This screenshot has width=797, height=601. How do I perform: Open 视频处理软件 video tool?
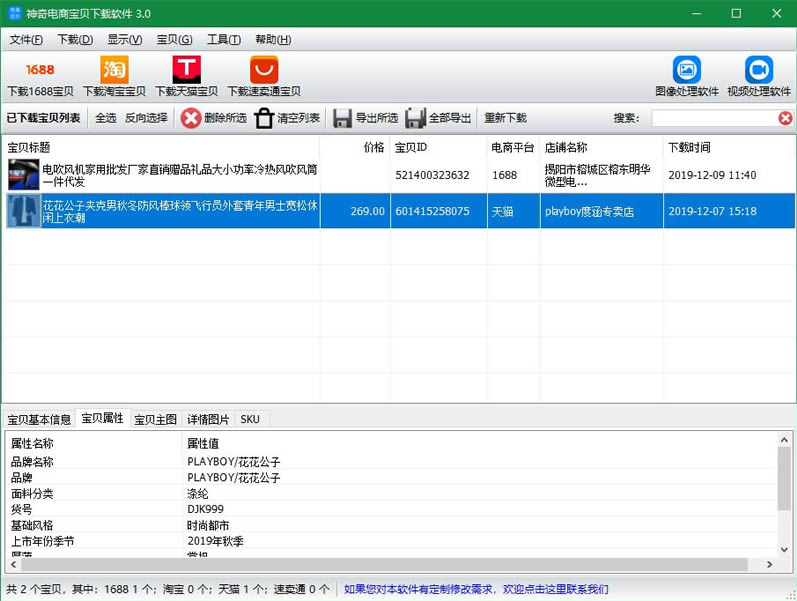point(759,70)
